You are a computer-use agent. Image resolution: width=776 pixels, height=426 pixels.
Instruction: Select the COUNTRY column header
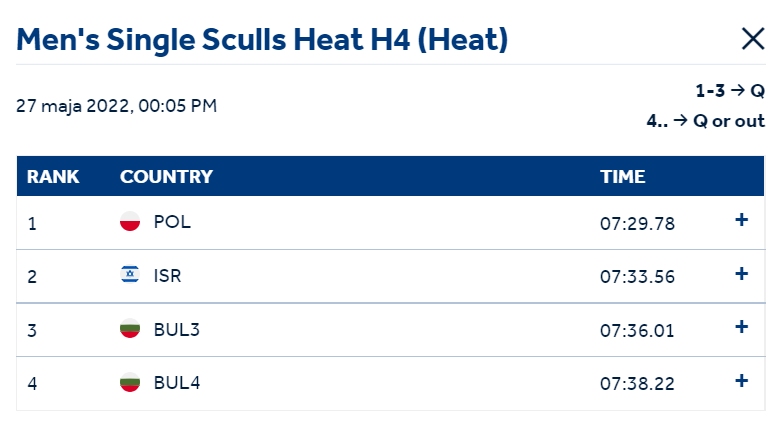pos(166,177)
